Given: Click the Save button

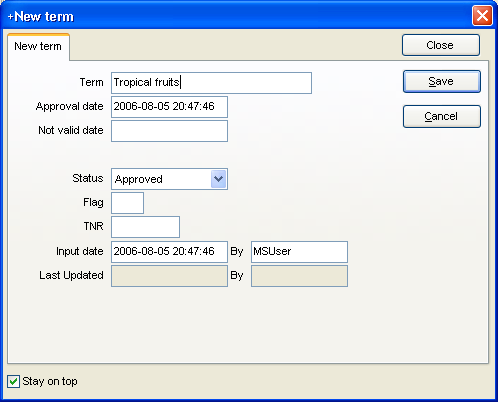Looking at the screenshot, I should point(442,81).
